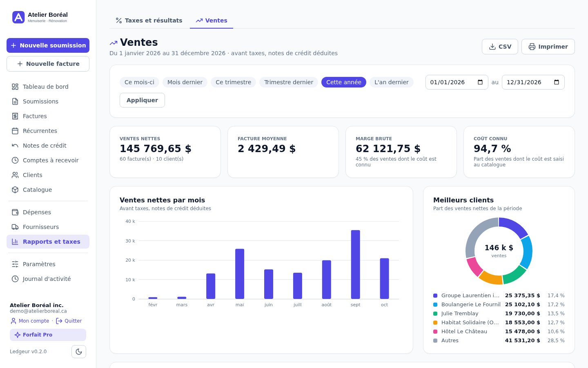The width and height of the screenshot is (588, 368).
Task: Click the Tableau de bord grid icon
Action: pyautogui.click(x=15, y=87)
